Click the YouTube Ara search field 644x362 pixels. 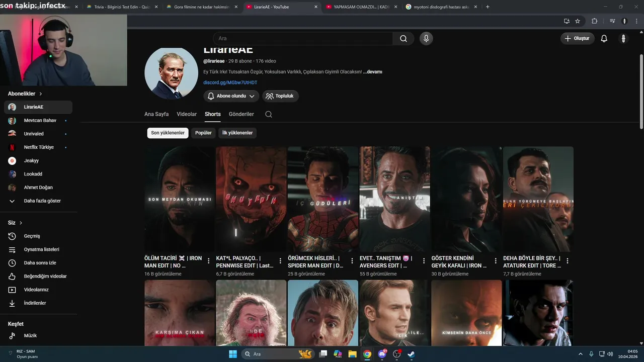[x=303, y=39]
